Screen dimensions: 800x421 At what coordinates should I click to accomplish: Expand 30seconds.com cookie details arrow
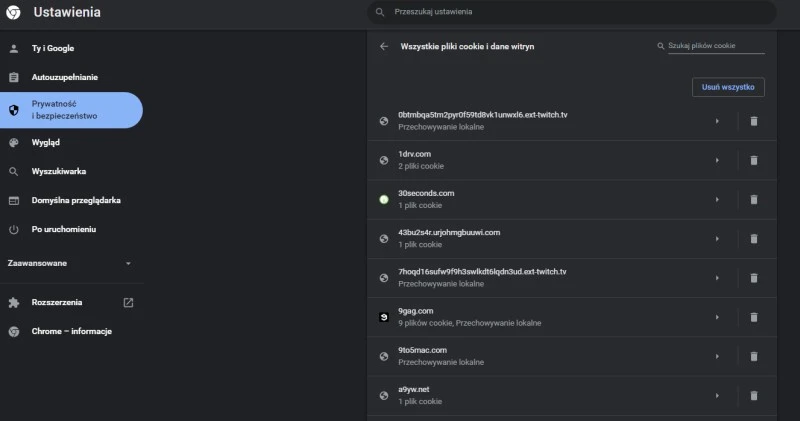tap(717, 199)
